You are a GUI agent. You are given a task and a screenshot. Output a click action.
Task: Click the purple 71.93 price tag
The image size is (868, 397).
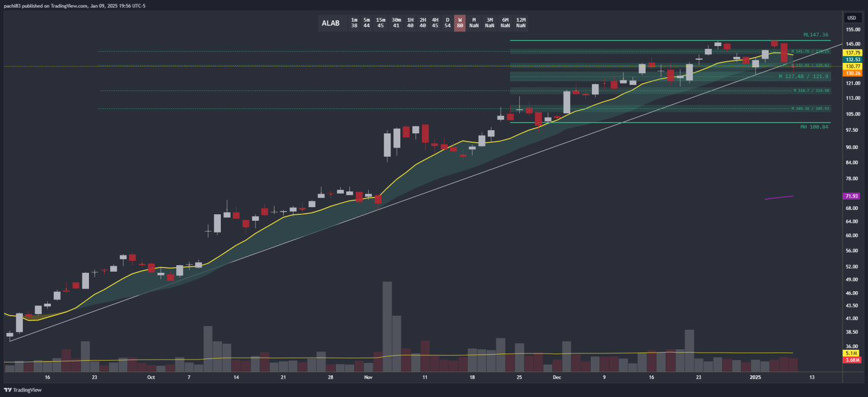[852, 196]
